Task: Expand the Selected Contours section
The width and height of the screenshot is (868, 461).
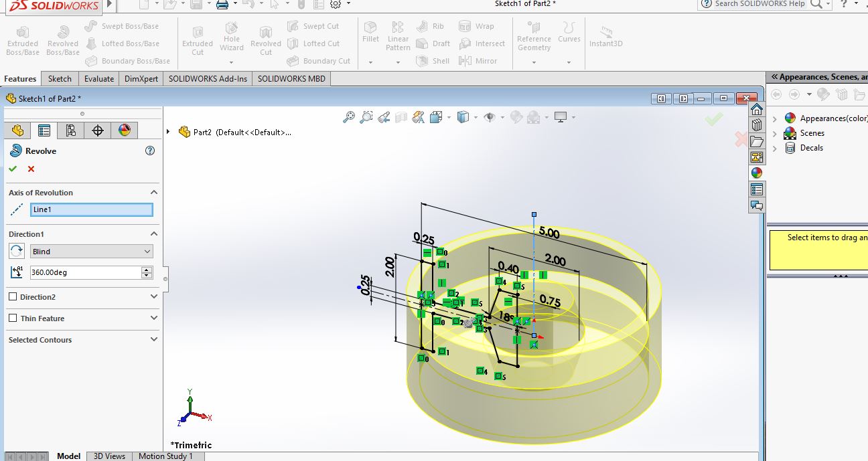Action: tap(154, 339)
